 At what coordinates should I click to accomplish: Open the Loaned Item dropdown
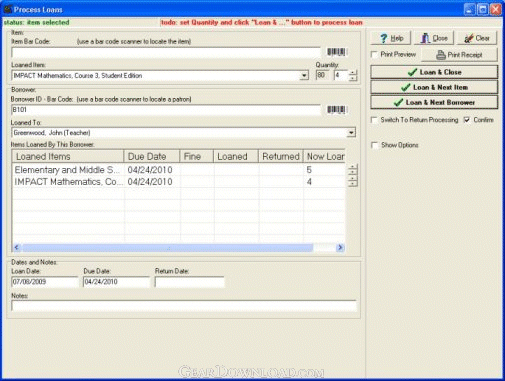(x=304, y=76)
